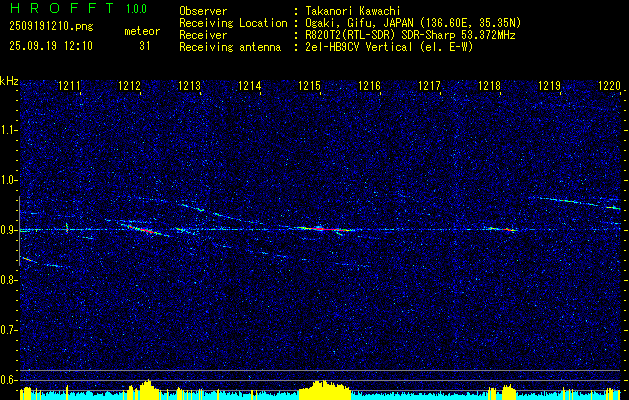This screenshot has height=400, width=629.
Task: Click the yellow signal peak below 1218
Action: coord(509,392)
